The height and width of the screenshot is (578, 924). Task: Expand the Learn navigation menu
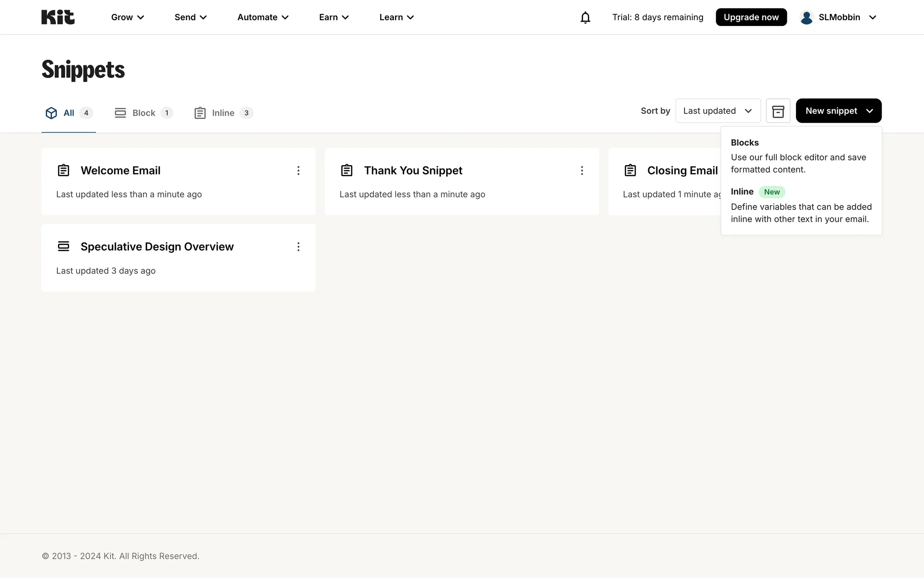(x=397, y=17)
